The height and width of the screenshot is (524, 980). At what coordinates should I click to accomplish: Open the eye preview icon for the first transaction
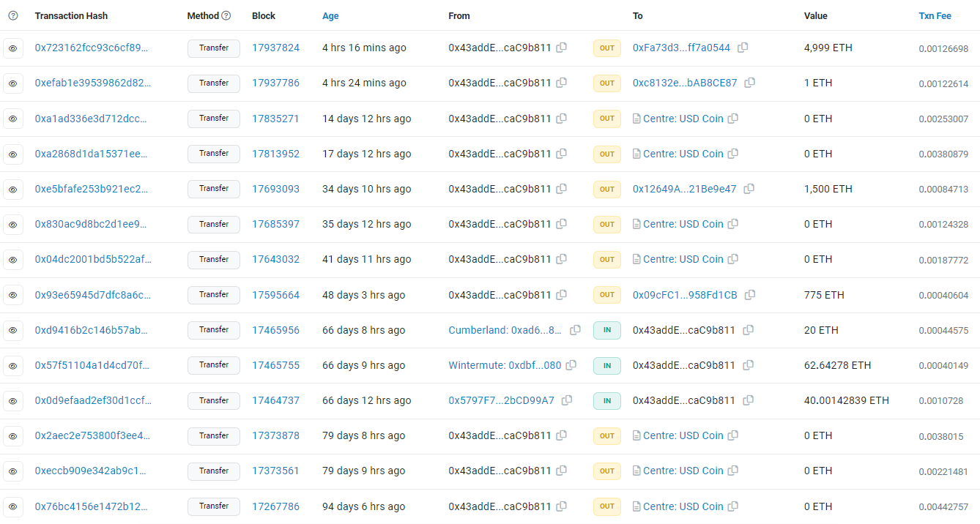[x=12, y=48]
